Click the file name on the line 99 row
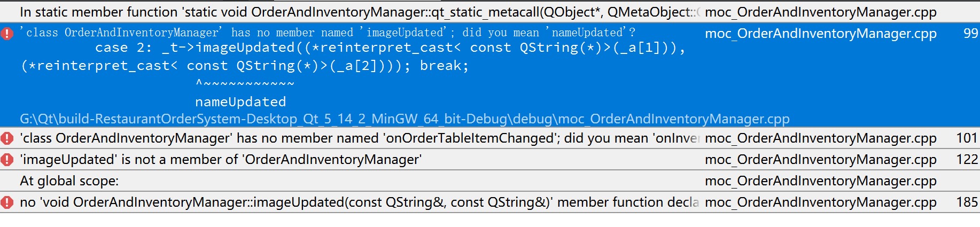 pos(821,34)
